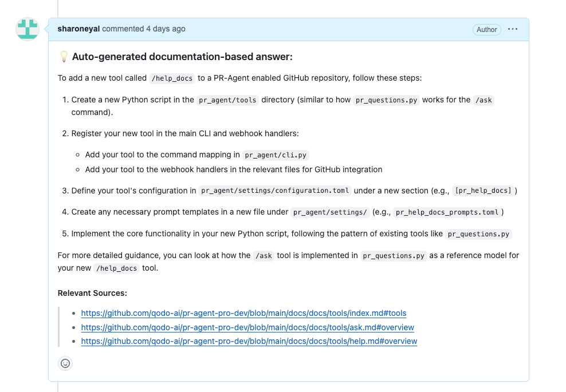The height and width of the screenshot is (392, 566).
Task: Click the 'Auto-generated documentation-based answer' heading
Action: 182,57
